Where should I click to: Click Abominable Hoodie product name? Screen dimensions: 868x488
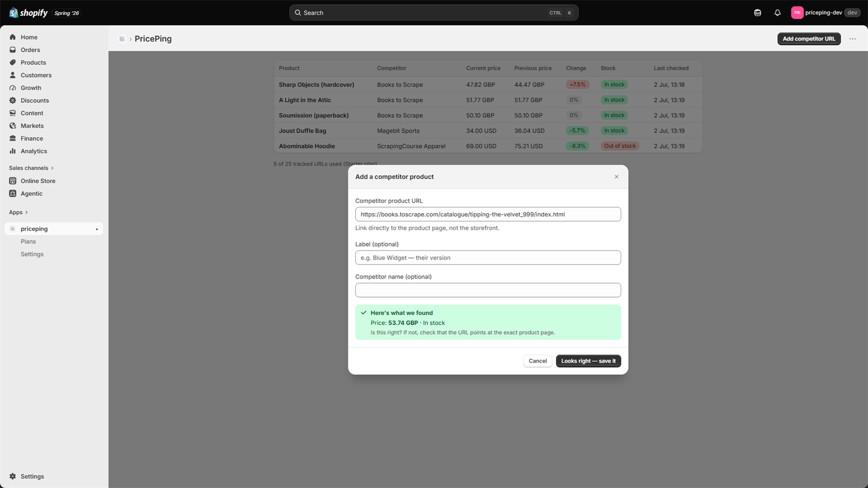pyautogui.click(x=307, y=146)
